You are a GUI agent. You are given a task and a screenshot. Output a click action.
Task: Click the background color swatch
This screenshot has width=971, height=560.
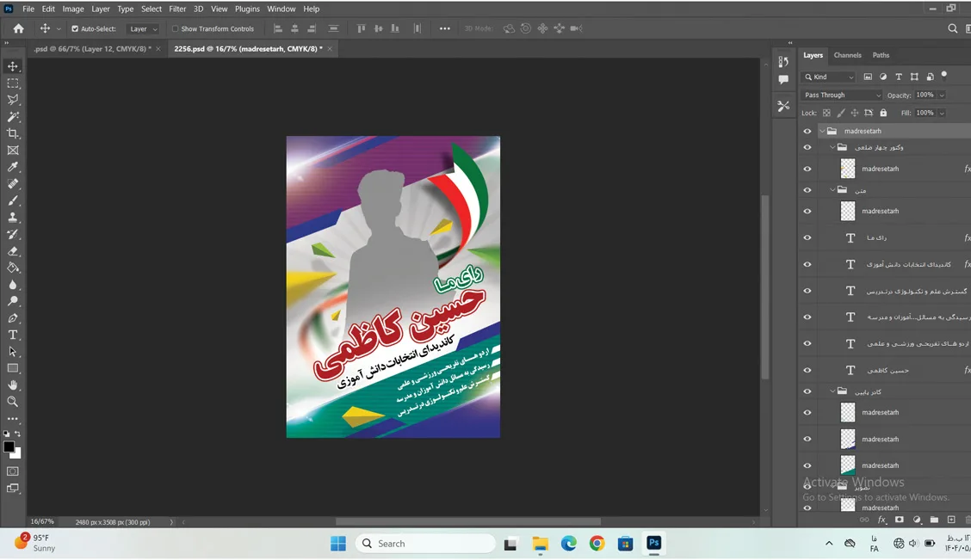16,453
